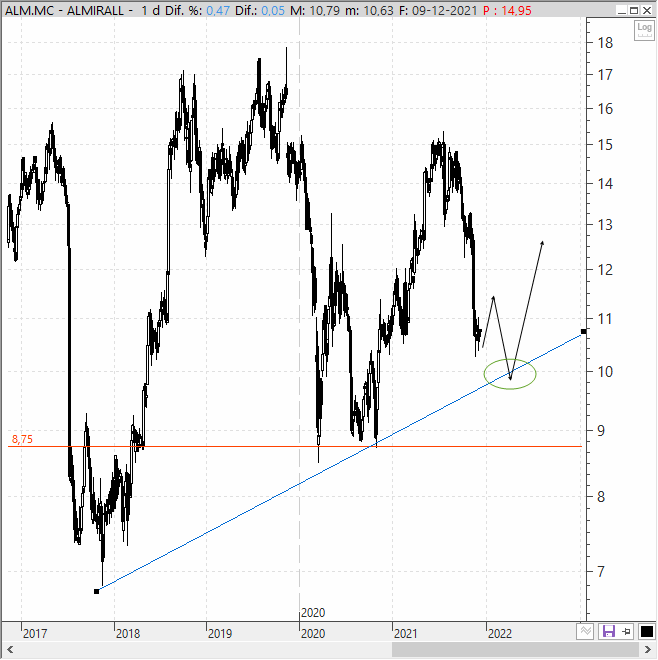The height and width of the screenshot is (660, 658).
Task: Click the 2022 year label on axis
Action: click(500, 633)
